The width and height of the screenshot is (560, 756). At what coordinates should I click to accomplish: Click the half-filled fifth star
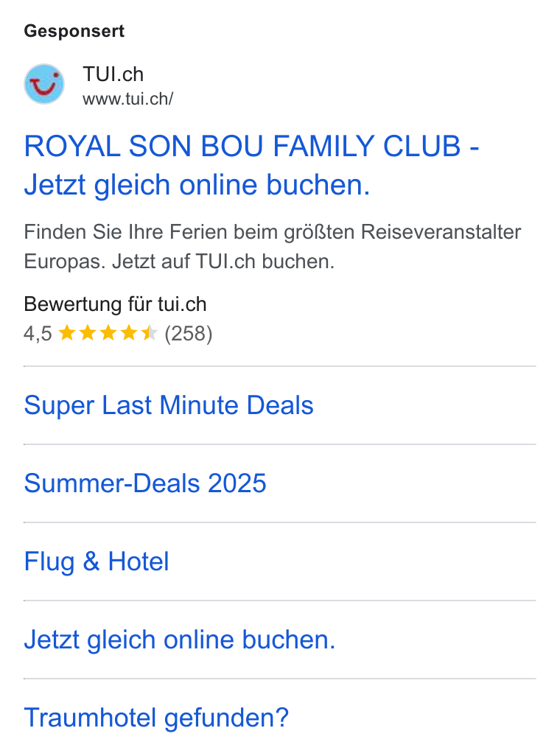tap(149, 332)
